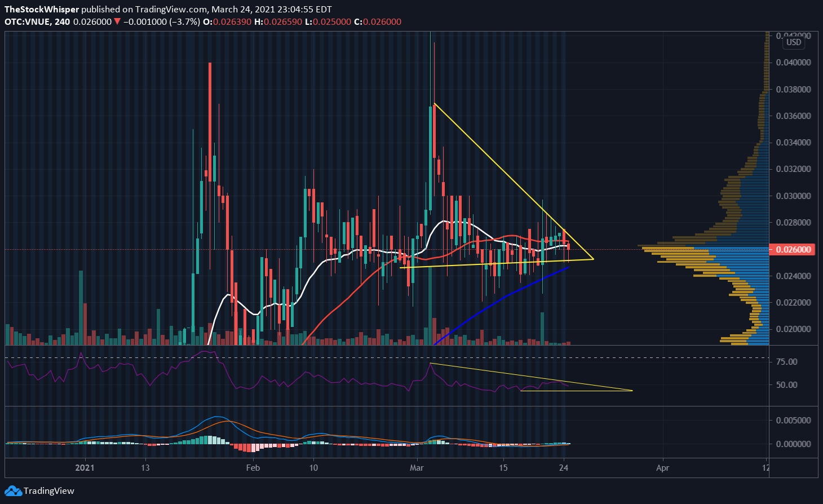The width and height of the screenshot is (823, 504).
Task: Click the USD currency label button
Action: coord(794,42)
